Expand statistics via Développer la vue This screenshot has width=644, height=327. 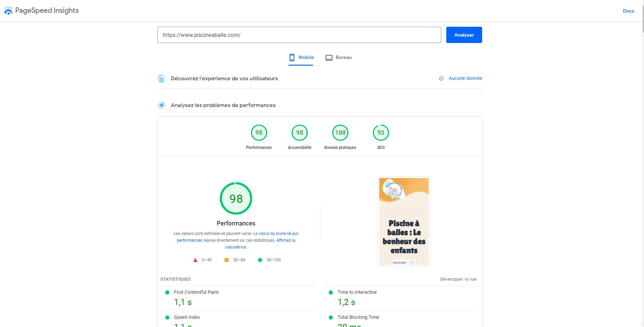coord(458,279)
